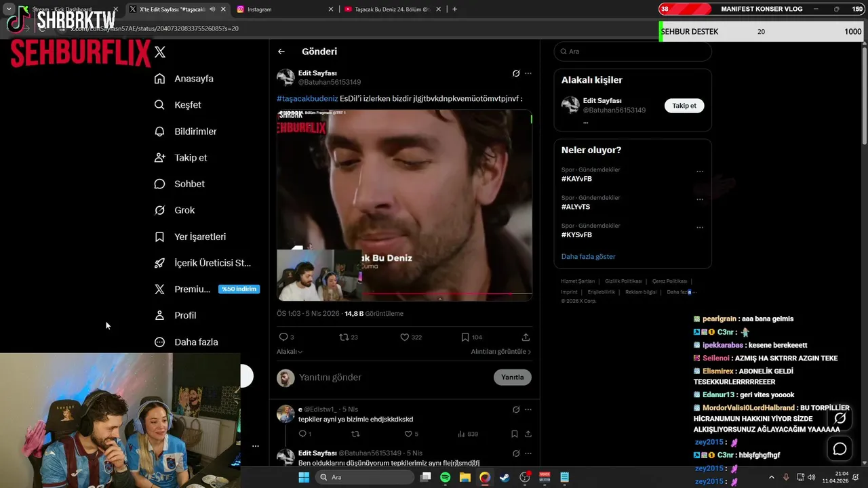Open a new browser tab
The height and width of the screenshot is (488, 868).
pyautogui.click(x=454, y=9)
